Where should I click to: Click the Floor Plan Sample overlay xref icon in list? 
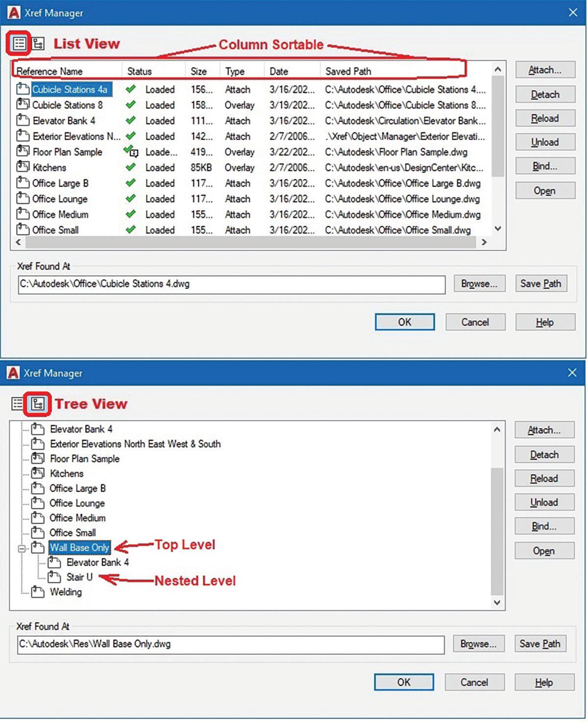click(23, 151)
